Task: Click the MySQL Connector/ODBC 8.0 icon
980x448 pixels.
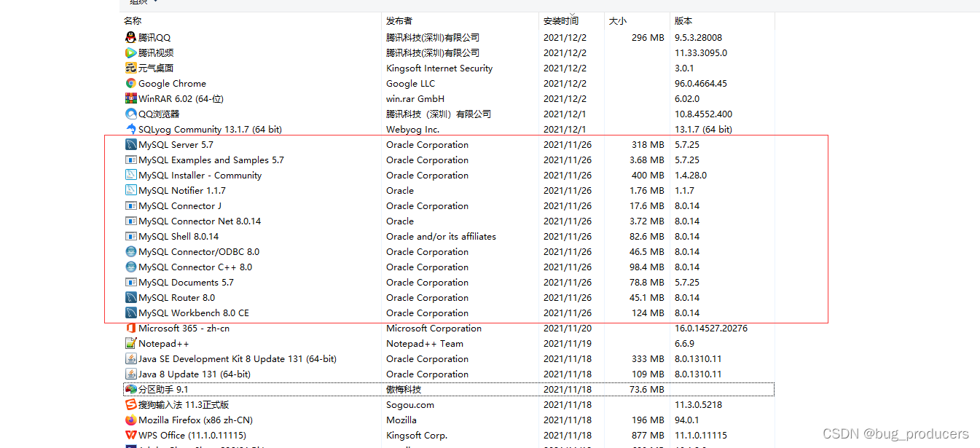Action: (130, 251)
